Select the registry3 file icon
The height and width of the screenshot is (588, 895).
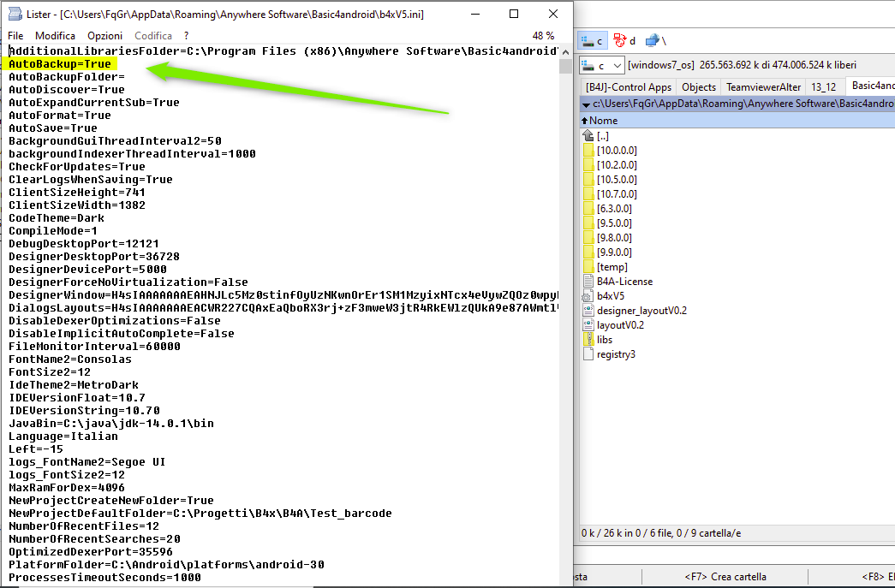coord(588,354)
